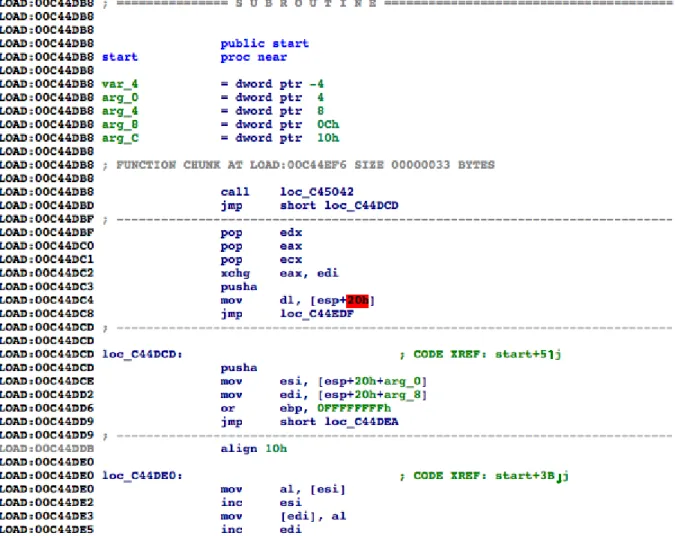Click loc_C44DCD operand in jmp short instruction at 00C44DBD
This screenshot has height=536, width=675.
pos(361,205)
